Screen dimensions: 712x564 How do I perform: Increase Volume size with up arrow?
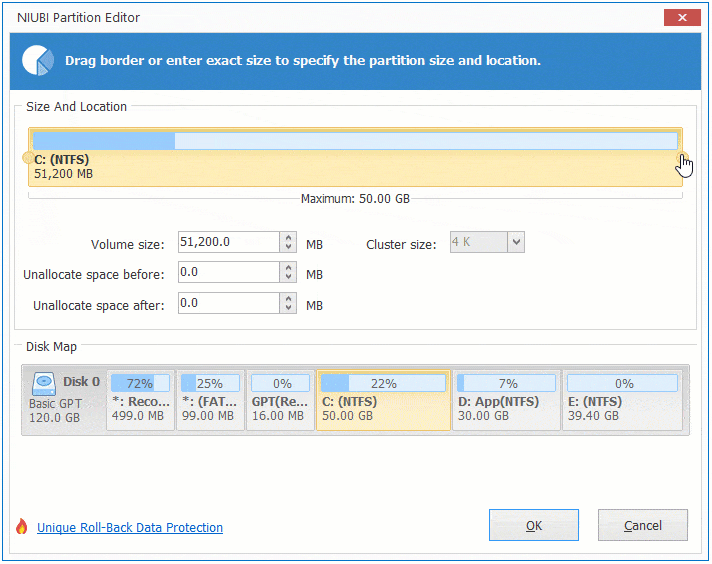pyautogui.click(x=289, y=238)
